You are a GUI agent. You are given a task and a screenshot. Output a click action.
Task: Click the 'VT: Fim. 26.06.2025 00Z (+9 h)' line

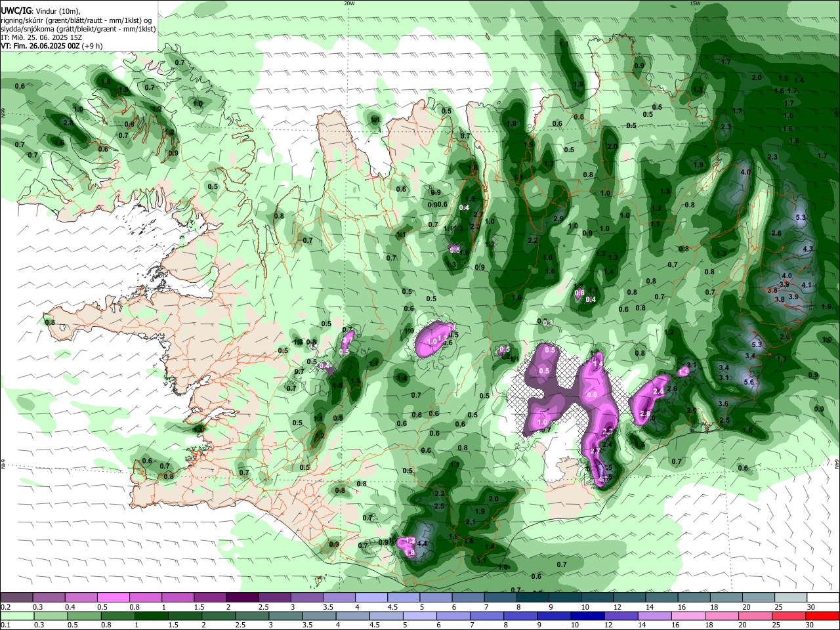(x=51, y=46)
